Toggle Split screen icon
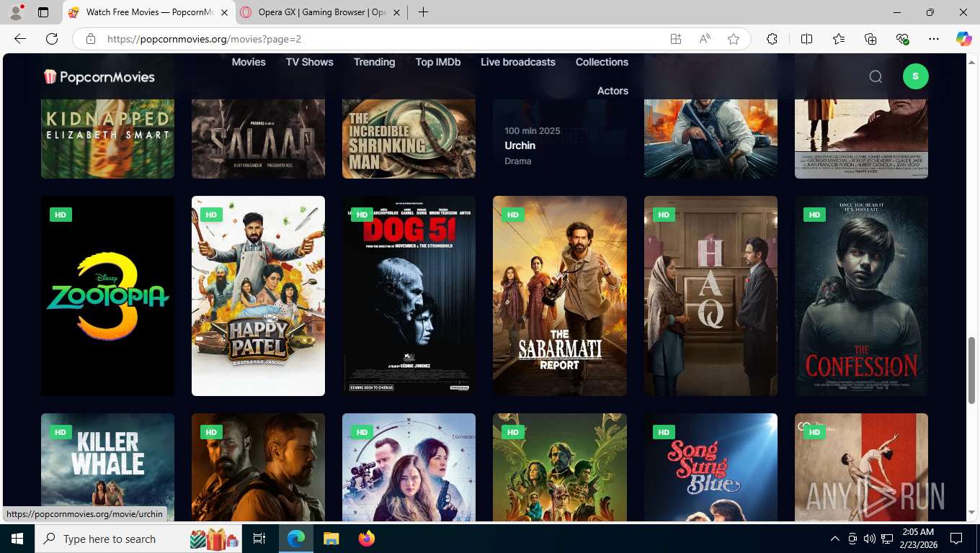 pos(807,39)
